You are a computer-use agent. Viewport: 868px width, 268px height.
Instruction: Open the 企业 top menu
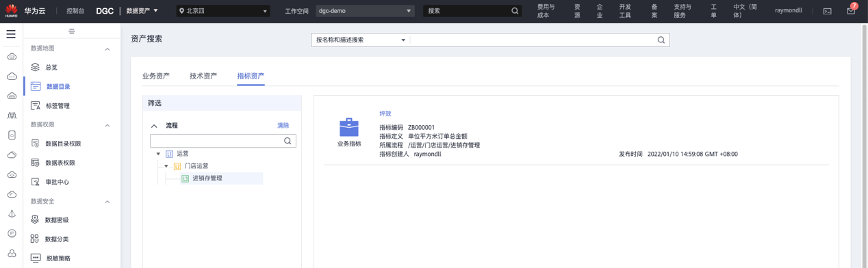point(600,11)
